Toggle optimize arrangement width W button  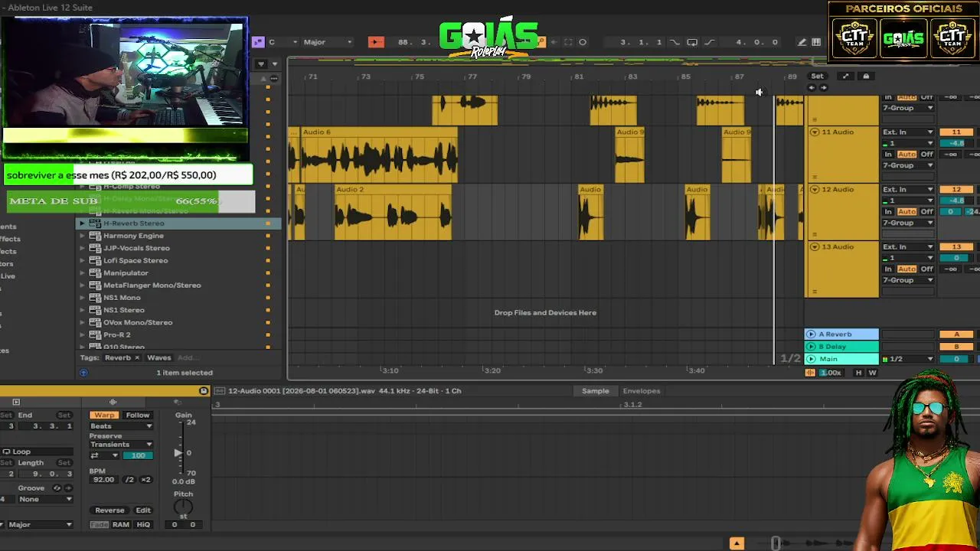872,373
